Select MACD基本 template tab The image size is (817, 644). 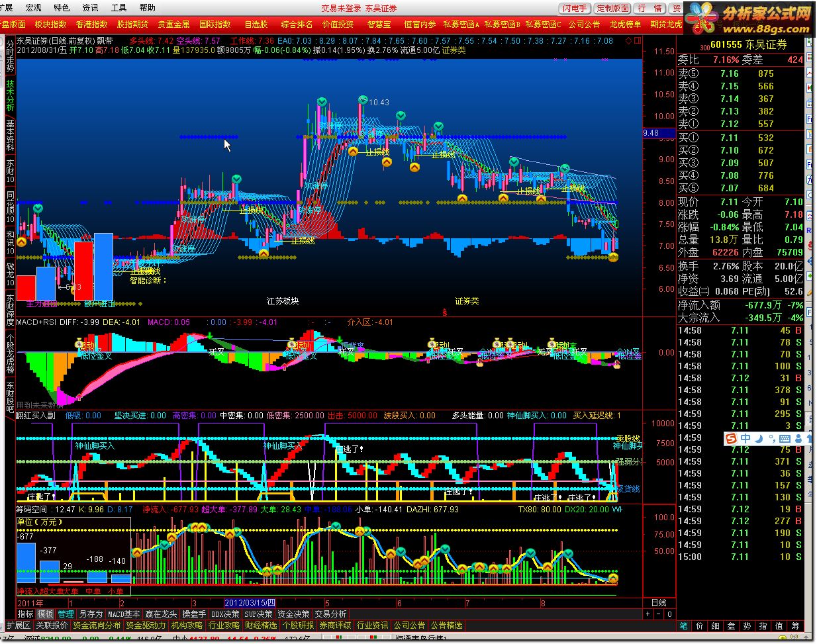tap(124, 614)
